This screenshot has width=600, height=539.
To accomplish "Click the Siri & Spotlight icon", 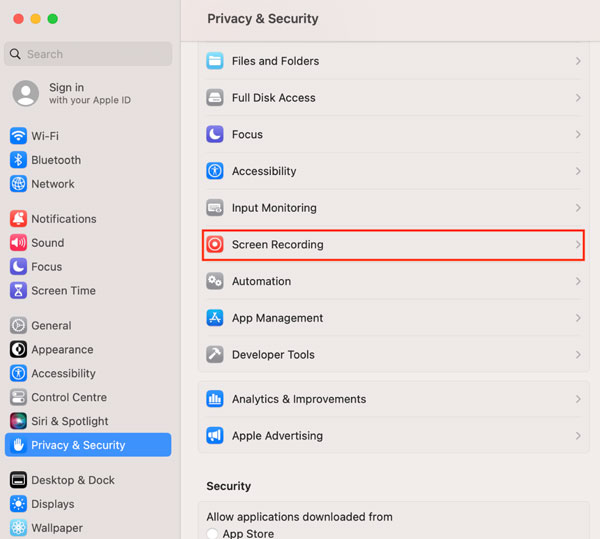I will (x=18, y=421).
